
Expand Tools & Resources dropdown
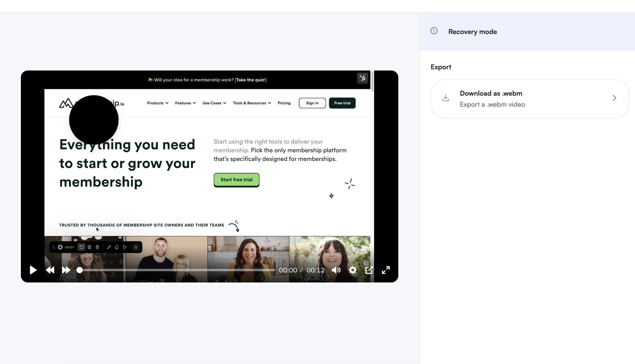tap(252, 103)
